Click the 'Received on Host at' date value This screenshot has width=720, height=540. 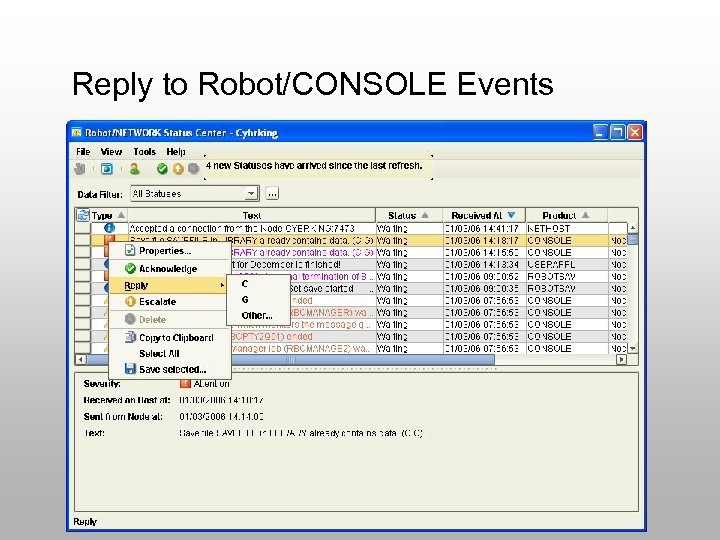coord(221,400)
